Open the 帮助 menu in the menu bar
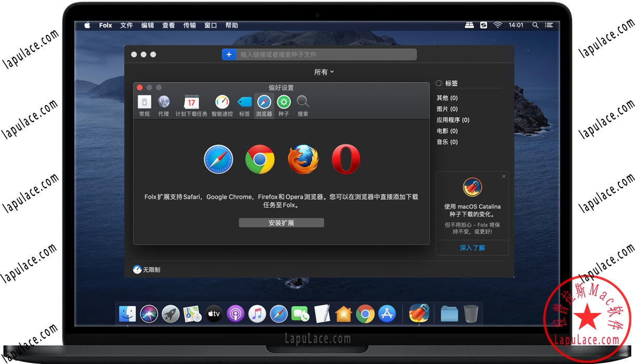Viewport: 635px width, 364px height. 231,25
